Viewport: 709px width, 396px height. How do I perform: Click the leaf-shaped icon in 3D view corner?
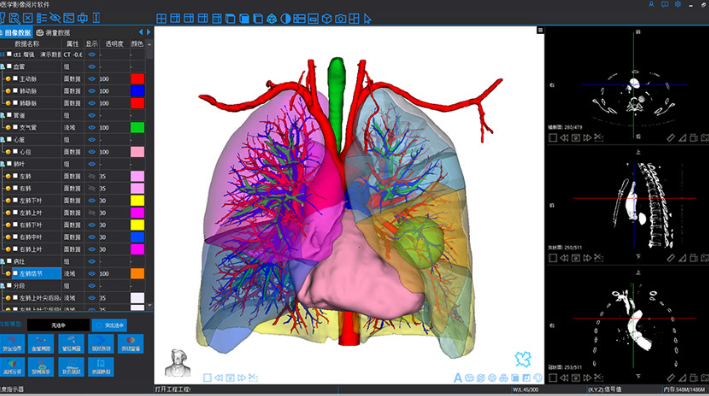click(x=523, y=359)
